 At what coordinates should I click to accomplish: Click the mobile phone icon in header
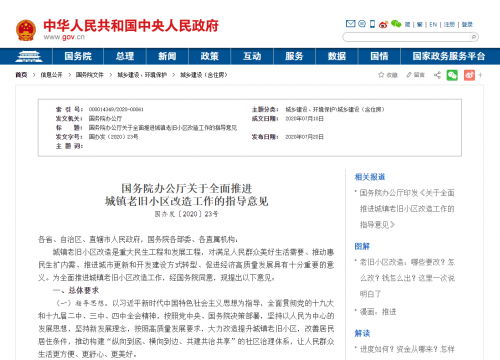pyautogui.click(x=372, y=24)
